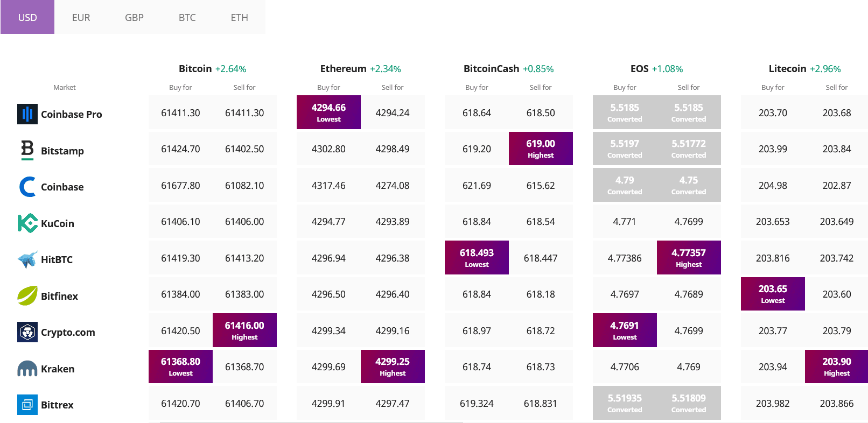Click Crypto.com Litecoin sell price 203.79
Viewport: 868px width, 423px height.
click(837, 330)
